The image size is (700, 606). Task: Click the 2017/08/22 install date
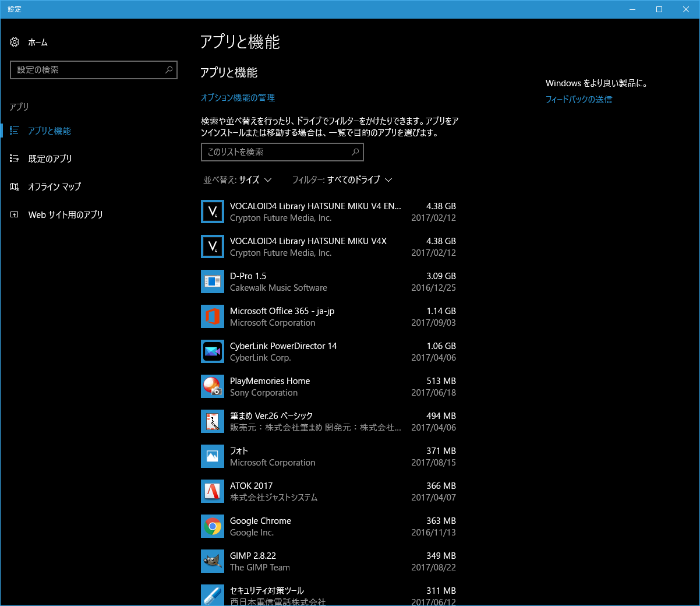(x=434, y=568)
